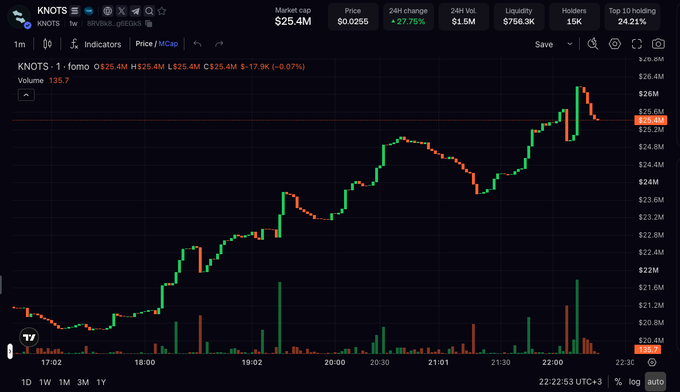Click the search magnifier icon in the header

coord(149,11)
